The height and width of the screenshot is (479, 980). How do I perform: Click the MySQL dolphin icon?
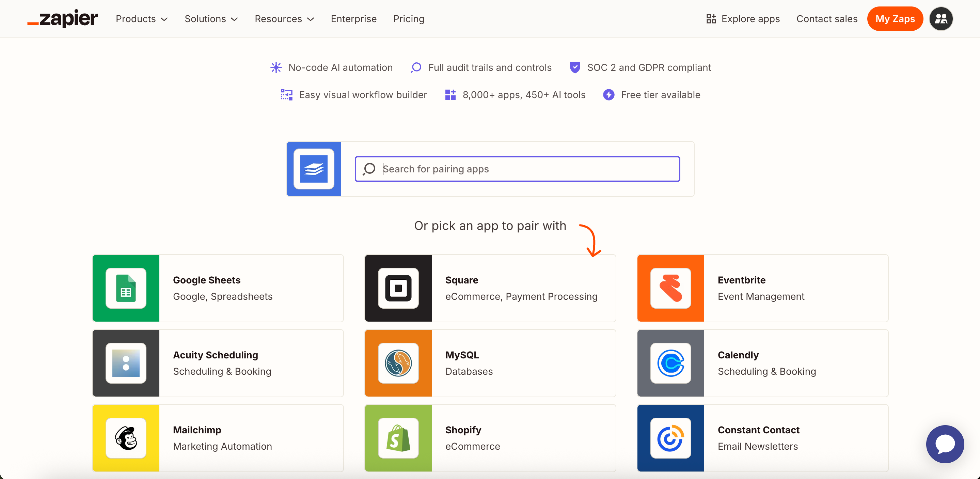coord(398,363)
